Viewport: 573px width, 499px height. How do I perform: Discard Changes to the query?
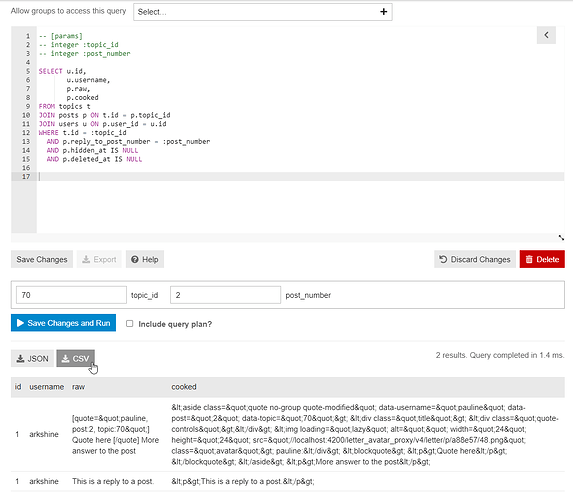click(475, 259)
